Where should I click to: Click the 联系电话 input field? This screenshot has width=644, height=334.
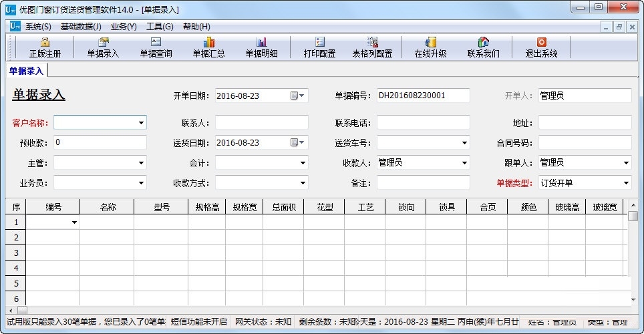[424, 122]
